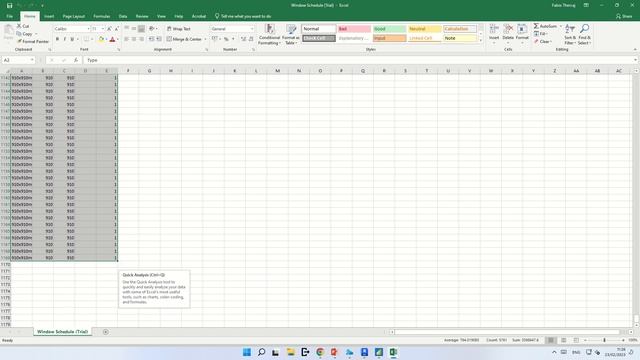
Task: Open the Calibri font name dropdown
Action: click(88, 29)
